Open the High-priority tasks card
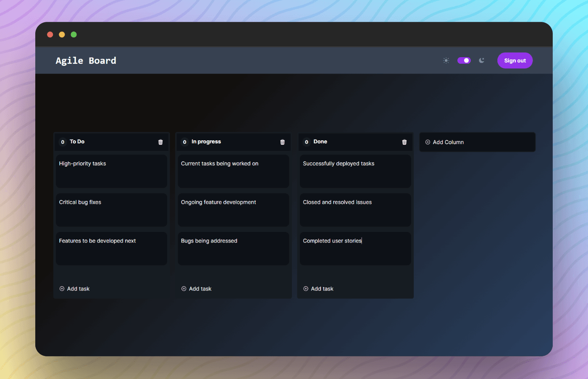588x379 pixels. 111,171
